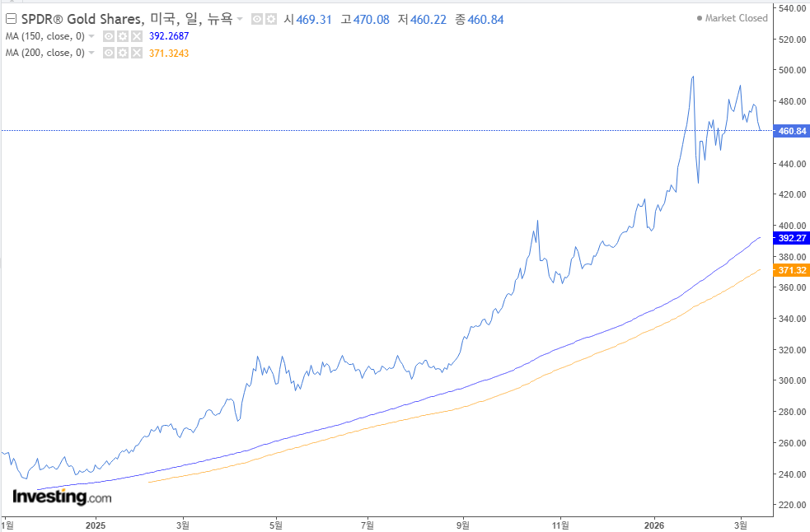Screen dimensions: 810x532
Task: Open dropdown next to SPDR Gold Shares title
Action: point(240,19)
